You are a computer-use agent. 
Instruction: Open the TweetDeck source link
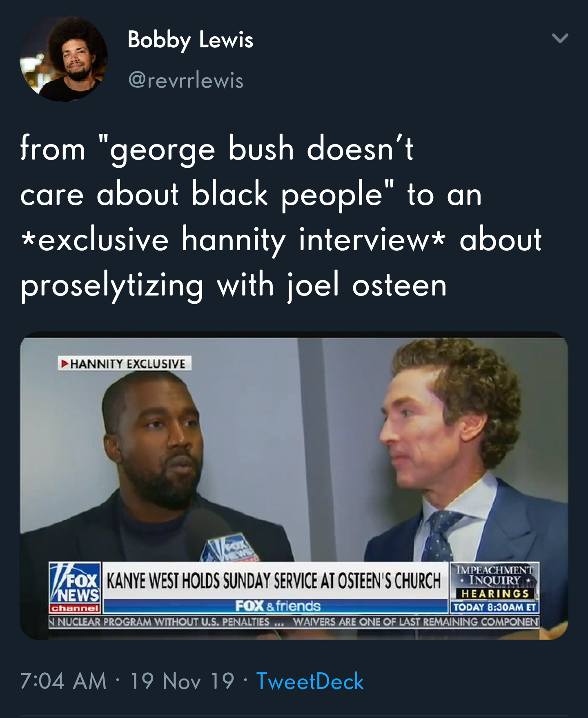point(310,681)
